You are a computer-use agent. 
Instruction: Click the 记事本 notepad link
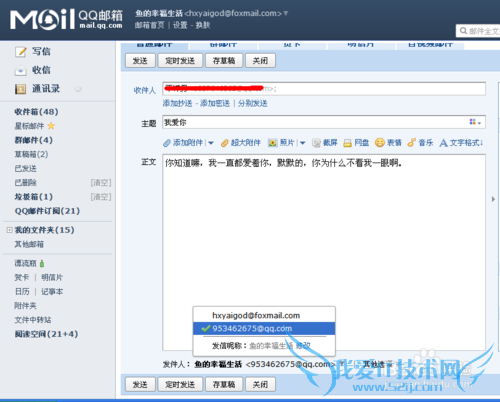52,292
